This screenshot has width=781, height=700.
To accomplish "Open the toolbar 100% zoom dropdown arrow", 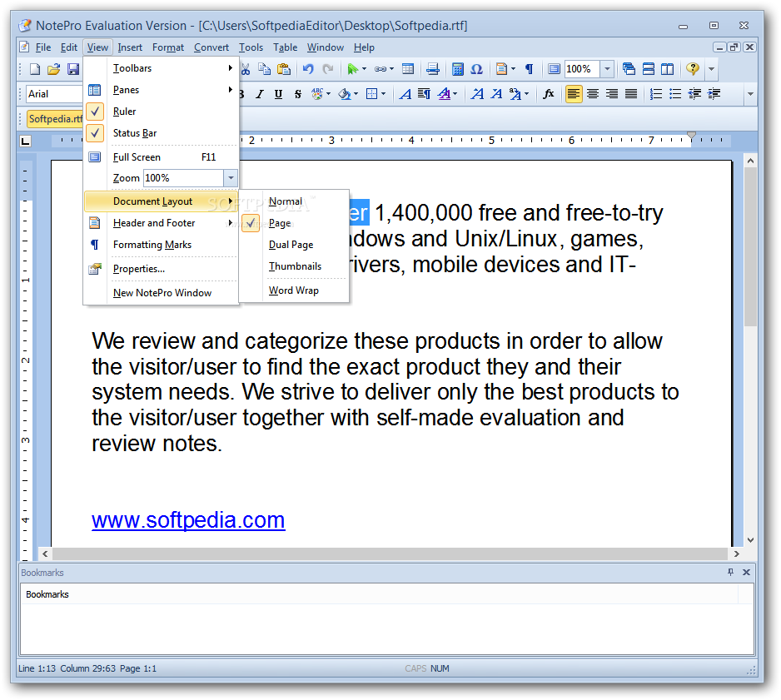I will point(607,69).
